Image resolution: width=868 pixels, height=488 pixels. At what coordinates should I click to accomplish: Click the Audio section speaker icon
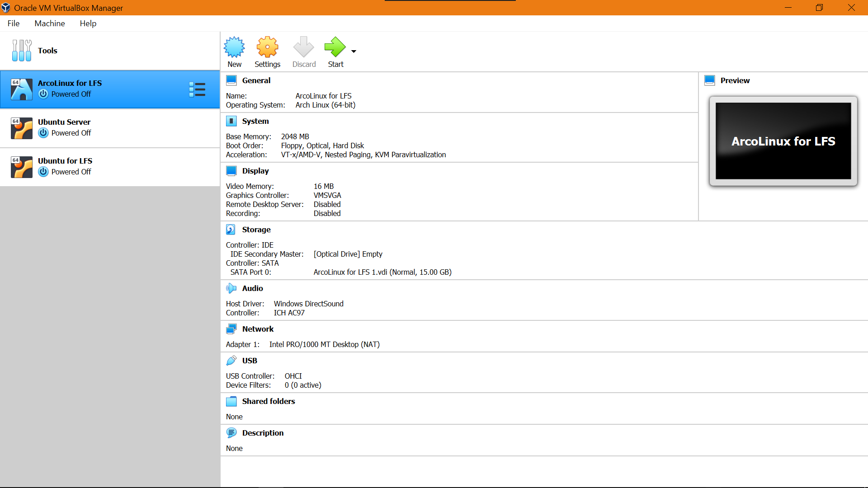click(231, 288)
